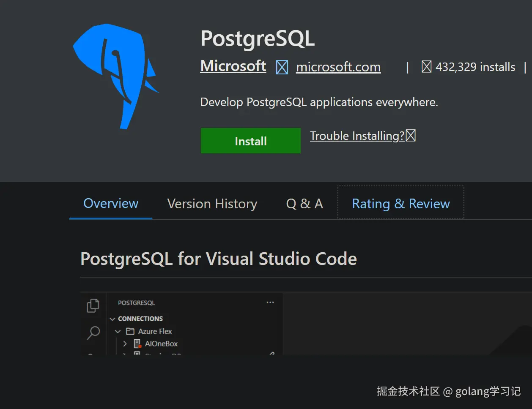This screenshot has width=532, height=409.
Task: Collapse the Azure Flex folder chevron
Action: [x=118, y=331]
